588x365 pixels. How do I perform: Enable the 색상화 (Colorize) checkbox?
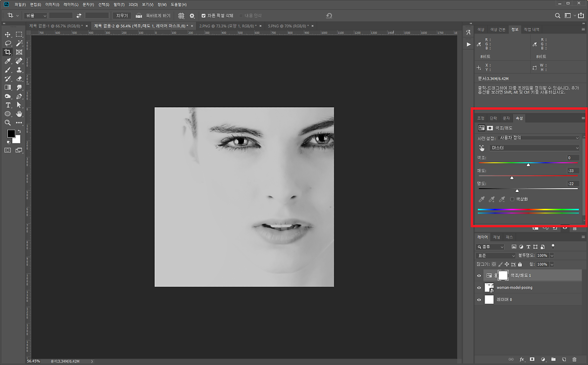(x=512, y=199)
